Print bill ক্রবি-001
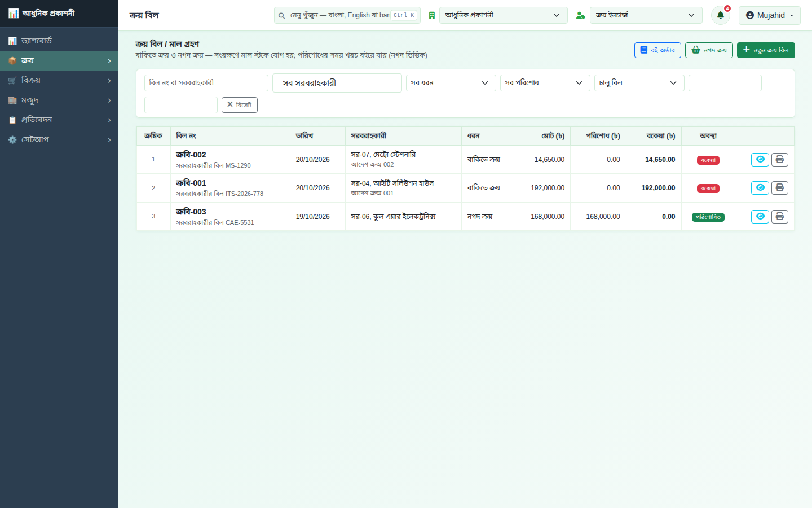Screen dimensions: 812x508 point(779,188)
